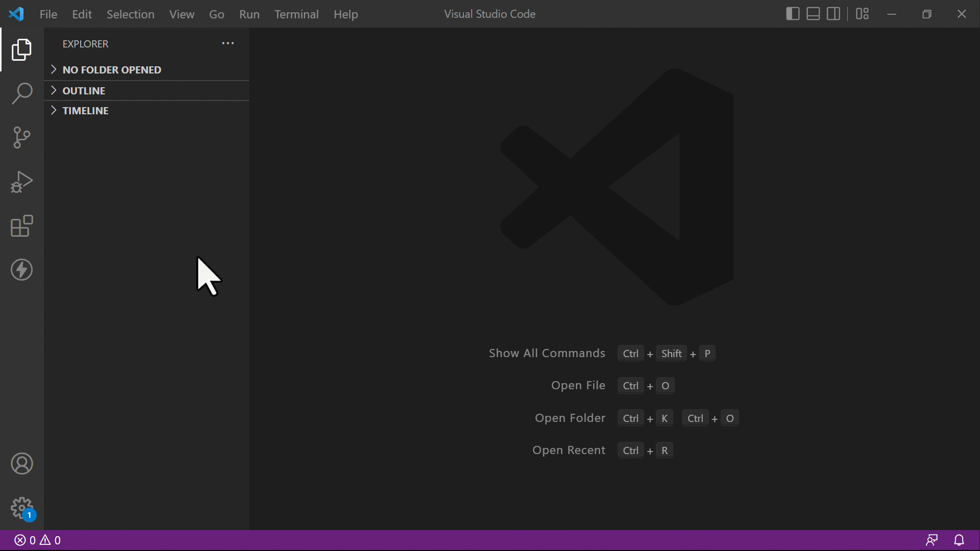
Task: Open the Accounts icon
Action: 21,464
